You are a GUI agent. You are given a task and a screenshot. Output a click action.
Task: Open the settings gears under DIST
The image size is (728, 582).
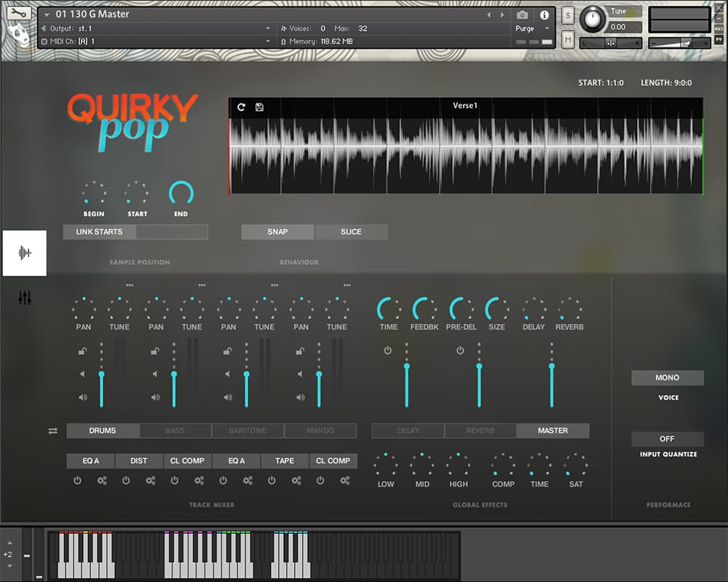pyautogui.click(x=151, y=480)
